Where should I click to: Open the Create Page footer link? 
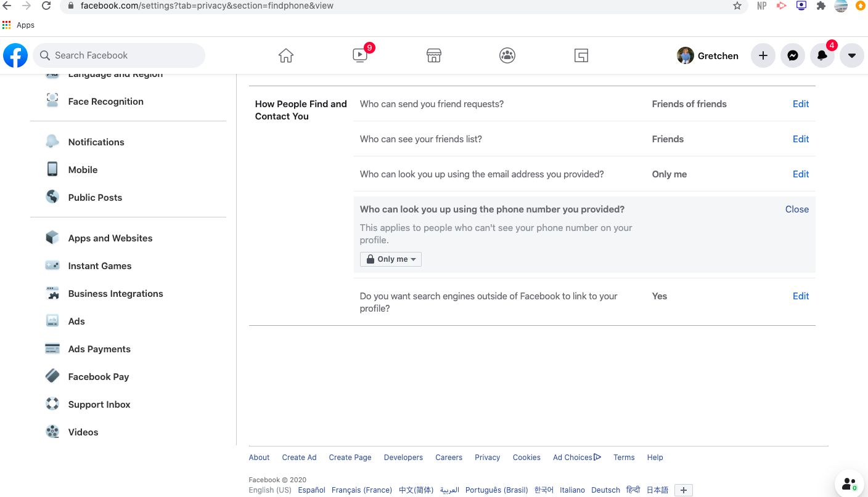350,458
